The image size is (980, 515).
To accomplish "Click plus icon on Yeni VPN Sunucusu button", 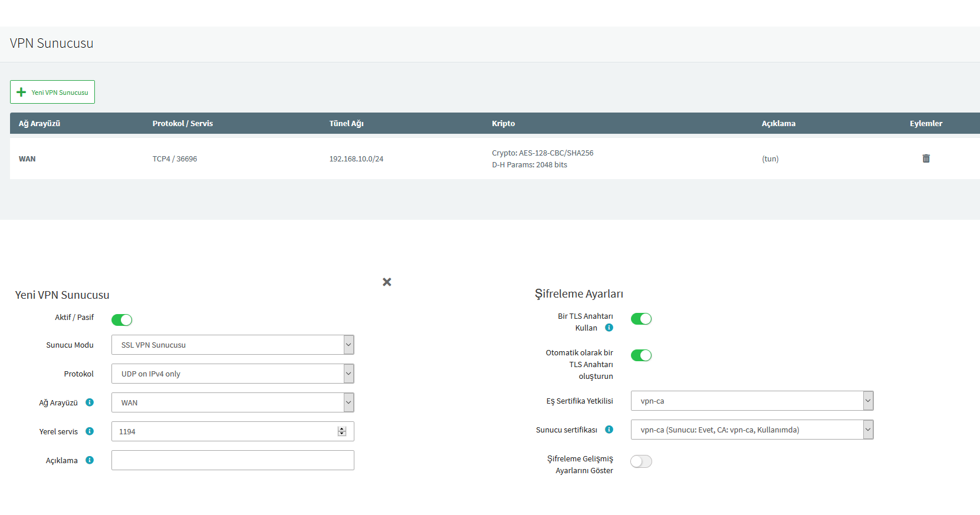I will pos(21,93).
